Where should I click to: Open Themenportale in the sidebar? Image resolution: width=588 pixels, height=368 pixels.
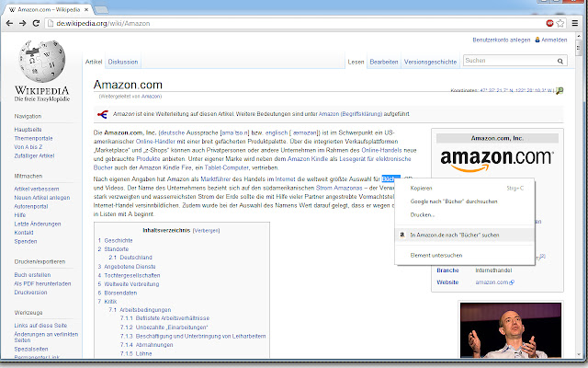click(33, 138)
